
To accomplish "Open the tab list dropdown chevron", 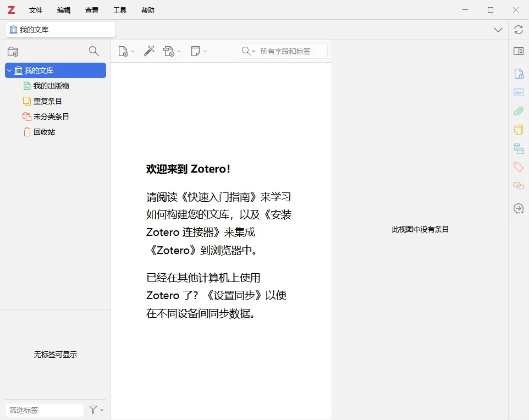I will pos(498,30).
